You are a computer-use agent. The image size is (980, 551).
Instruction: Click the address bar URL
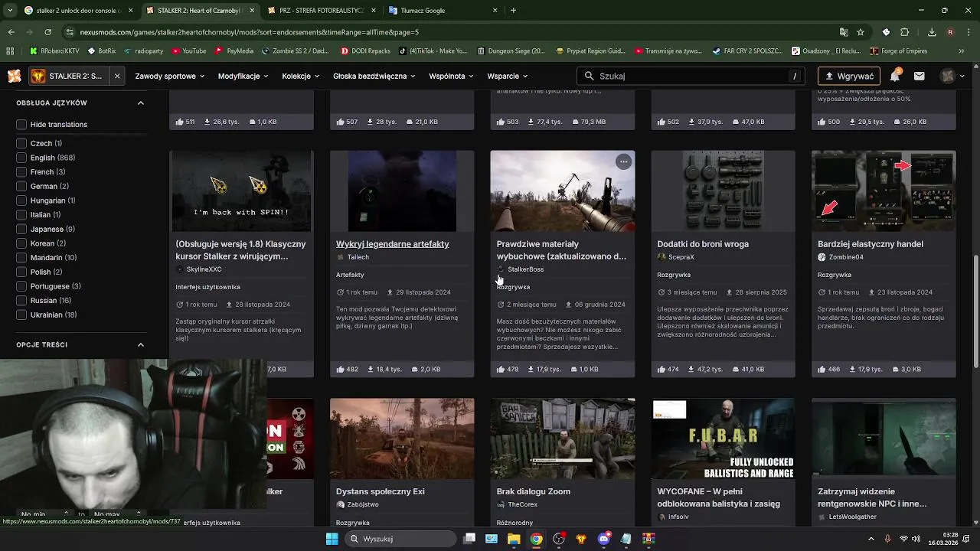249,32
